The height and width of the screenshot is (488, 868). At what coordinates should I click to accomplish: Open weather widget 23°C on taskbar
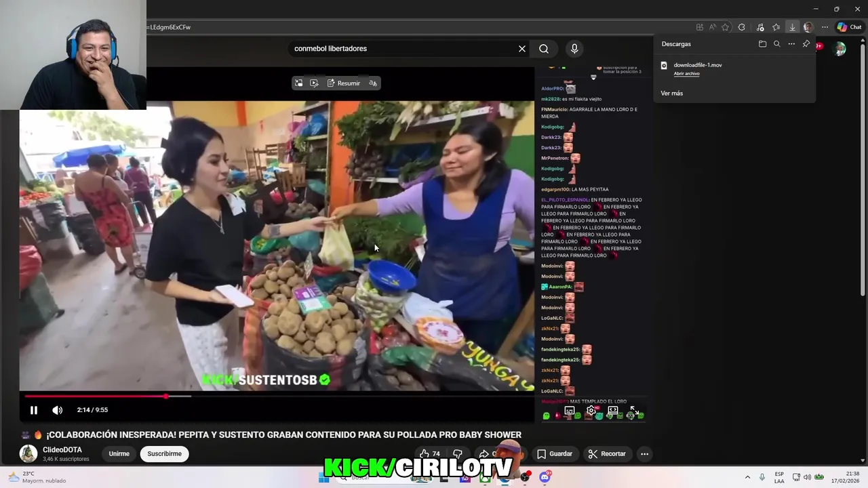point(37,477)
